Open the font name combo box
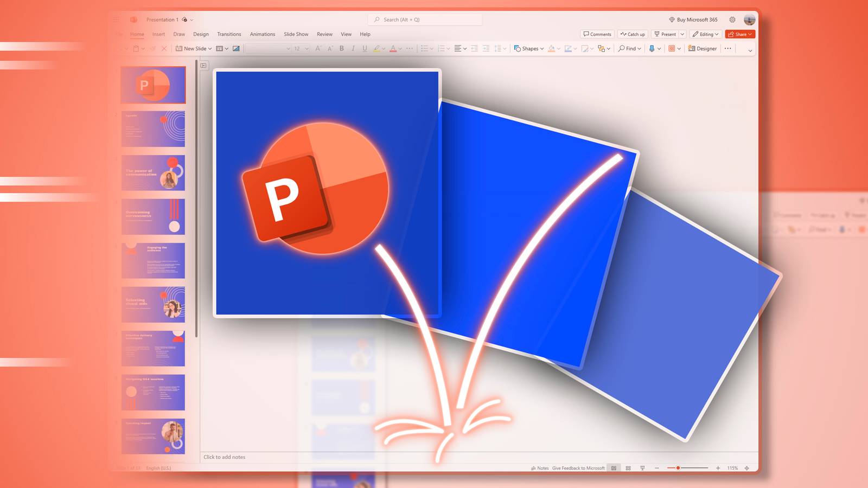 [x=268, y=48]
